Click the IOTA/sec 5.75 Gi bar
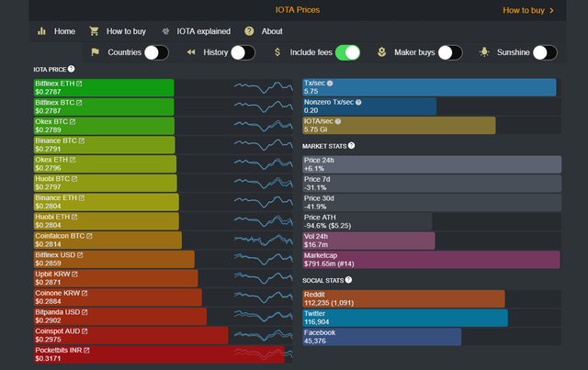 [x=399, y=126]
